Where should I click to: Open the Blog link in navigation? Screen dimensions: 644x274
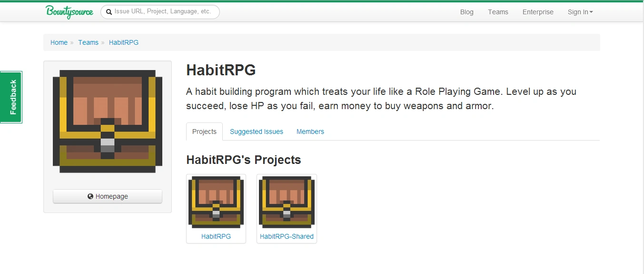(x=467, y=12)
